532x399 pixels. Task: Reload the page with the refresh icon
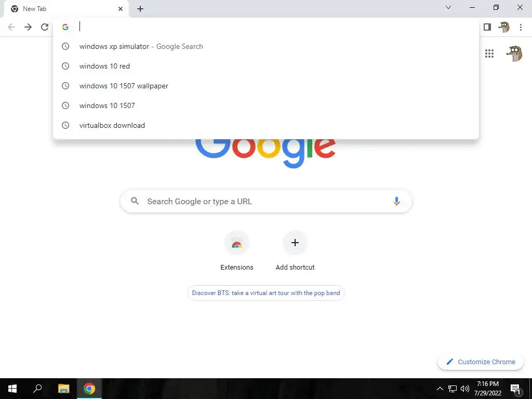tap(45, 27)
